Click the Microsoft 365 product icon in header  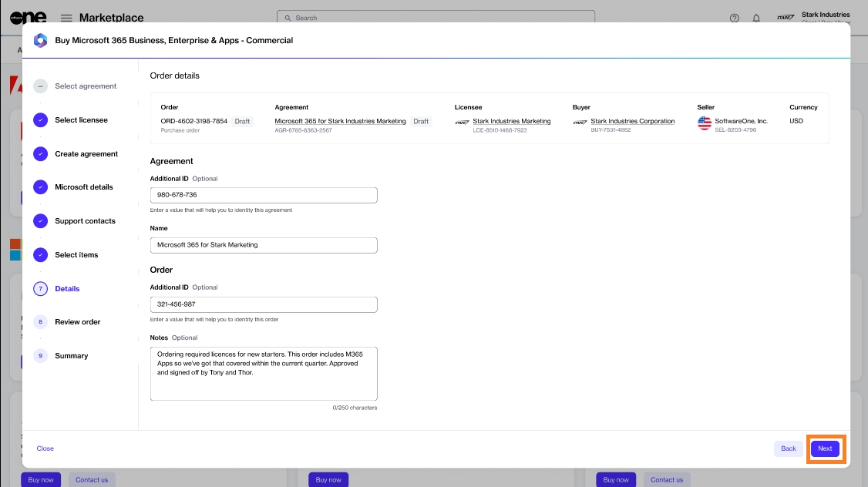[x=40, y=40]
